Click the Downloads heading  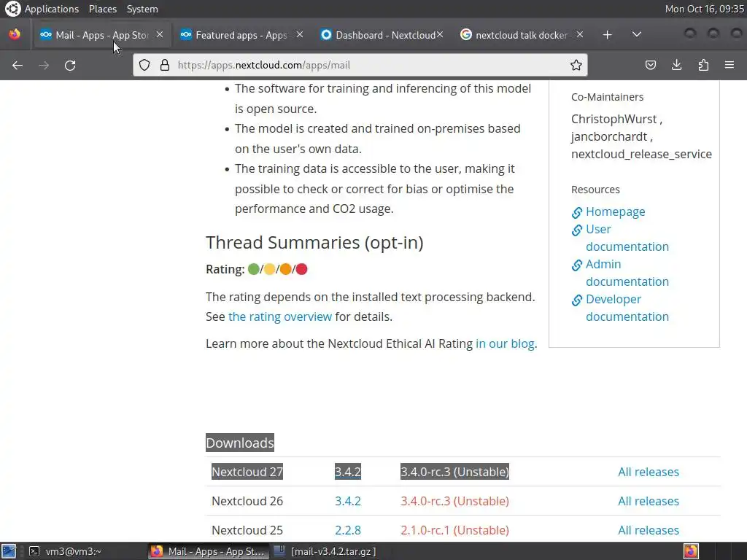coord(239,443)
